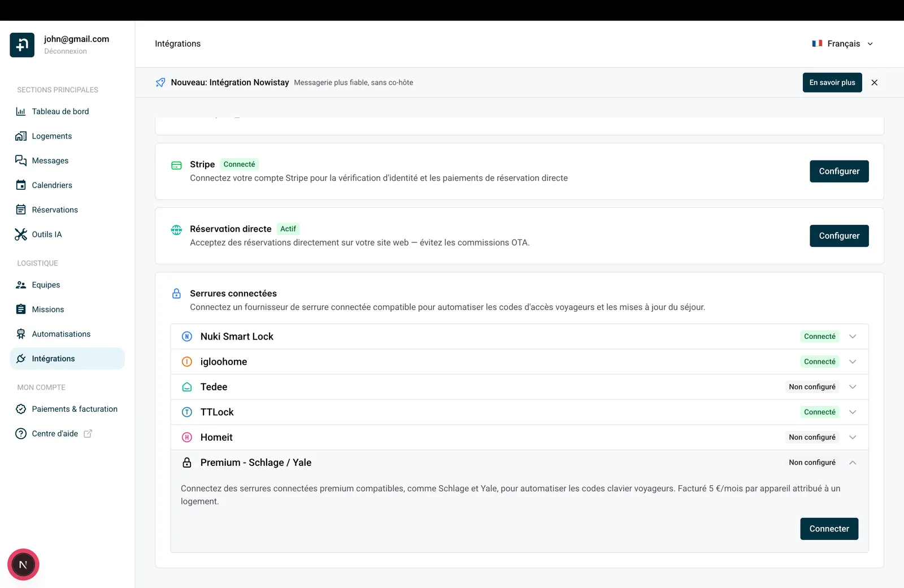Go to Tableau de bord
904x588 pixels.
[67, 111]
